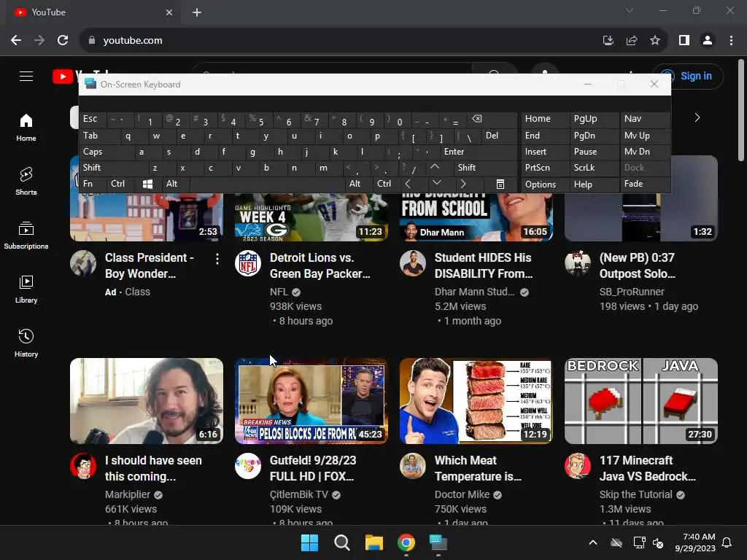This screenshot has height=560, width=747.
Task: Open Which Meat Temperature video thumbnail
Action: click(x=476, y=401)
